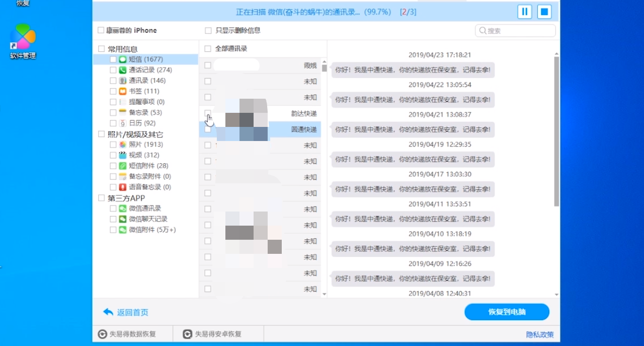Screen dimensions: 644x346
Task: Tick the 微信聊天记录 checkbox
Action: coord(113,219)
